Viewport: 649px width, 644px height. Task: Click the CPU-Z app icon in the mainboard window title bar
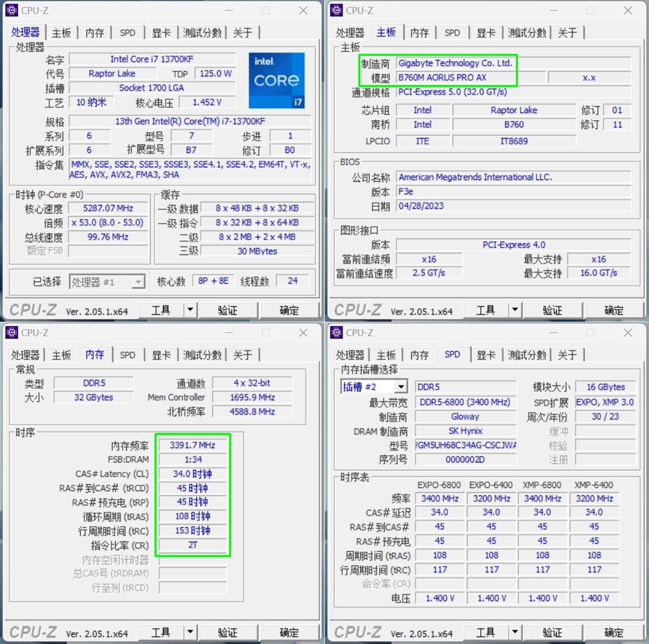(336, 10)
